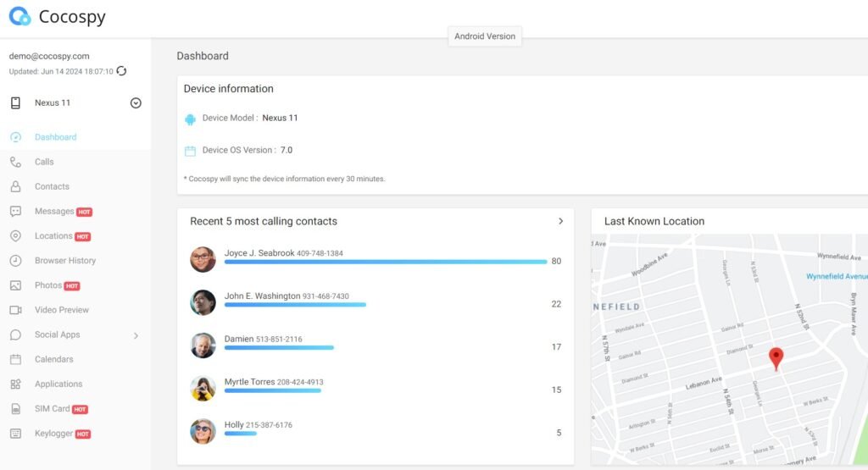Click John E. Washington's avatar

[203, 302]
